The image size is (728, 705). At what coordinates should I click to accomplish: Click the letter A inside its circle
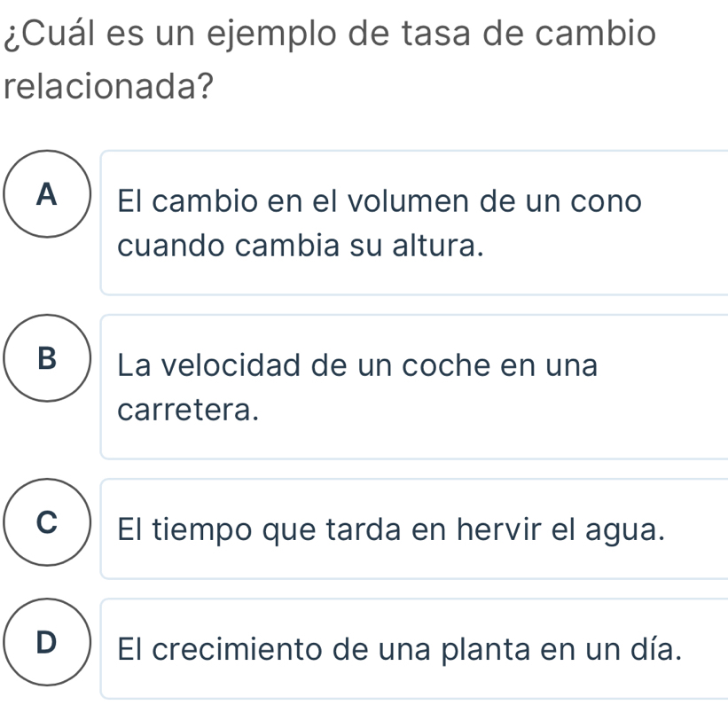(x=47, y=193)
